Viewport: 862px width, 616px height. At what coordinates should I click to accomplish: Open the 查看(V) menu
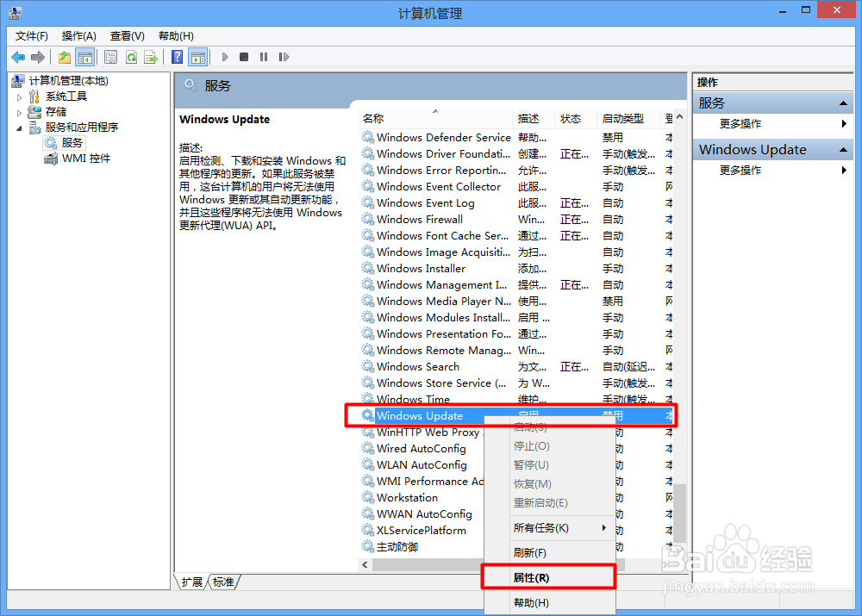[126, 35]
